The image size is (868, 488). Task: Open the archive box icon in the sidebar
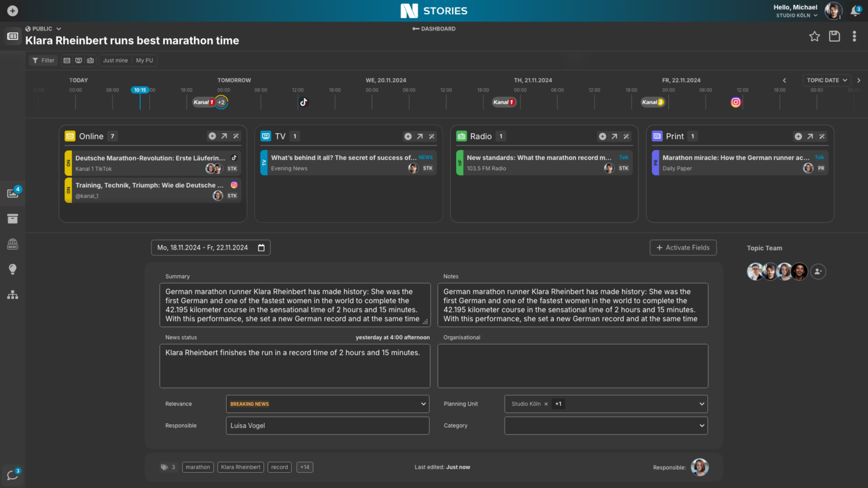pyautogui.click(x=12, y=219)
